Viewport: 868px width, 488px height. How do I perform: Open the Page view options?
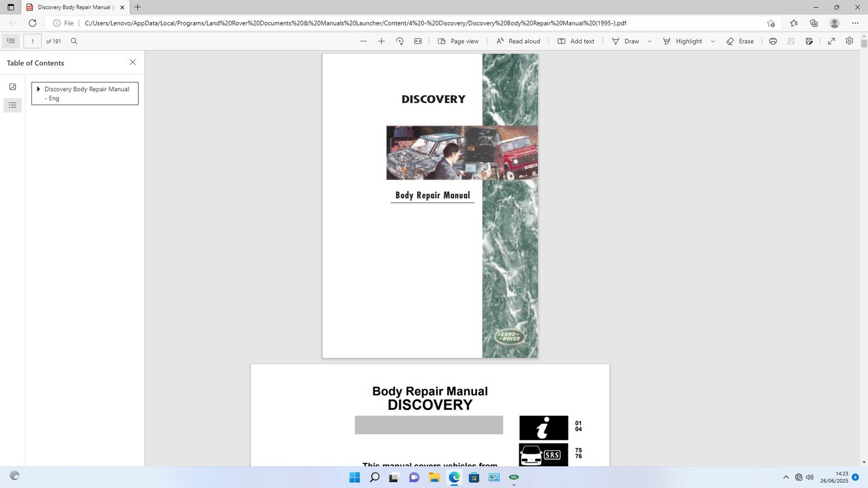(x=458, y=41)
